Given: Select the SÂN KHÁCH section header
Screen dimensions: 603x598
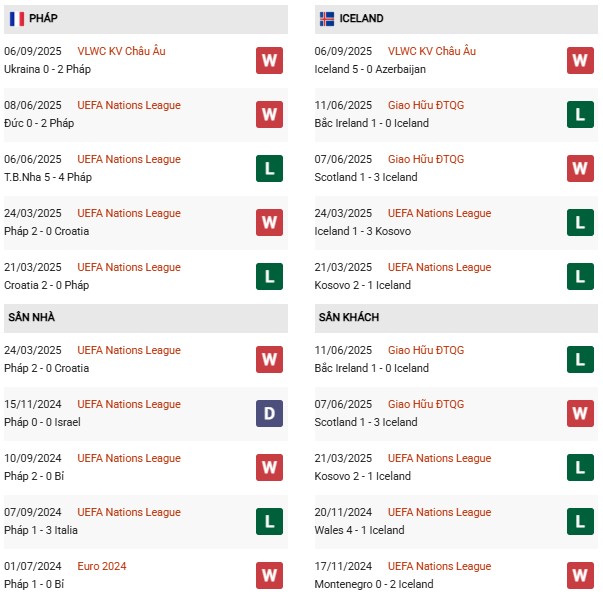Looking at the screenshot, I should point(349,317).
